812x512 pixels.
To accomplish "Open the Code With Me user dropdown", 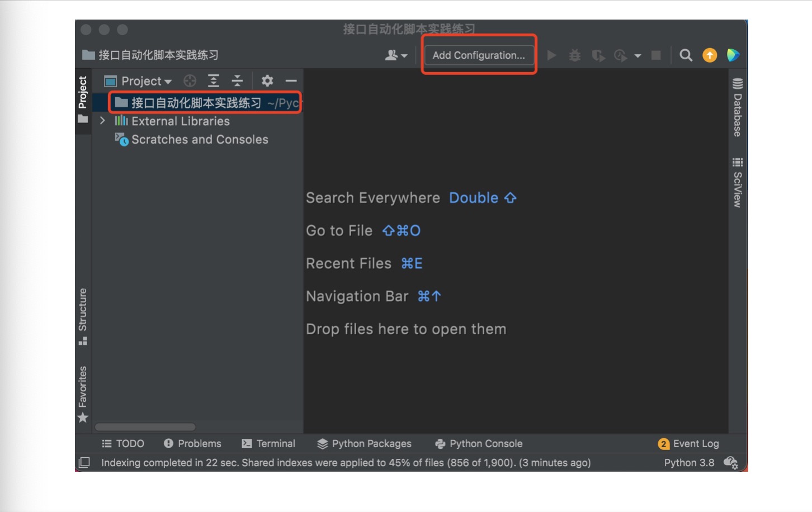I will coord(396,55).
